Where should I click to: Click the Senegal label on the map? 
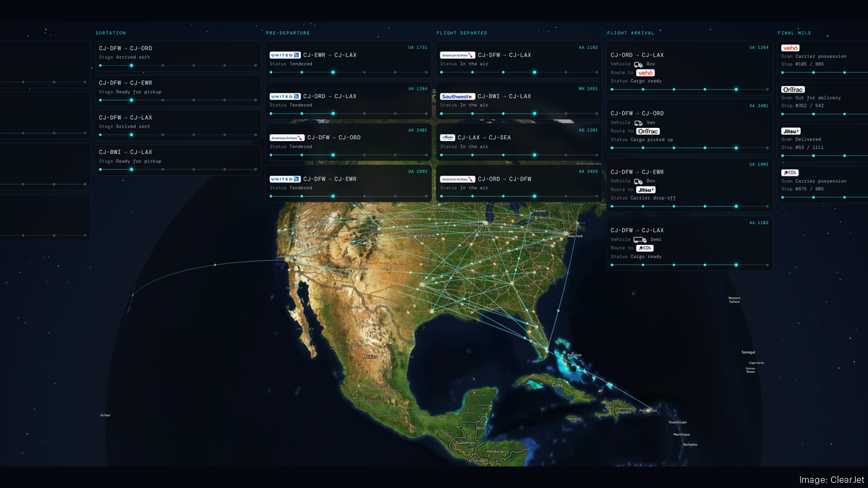coord(748,352)
